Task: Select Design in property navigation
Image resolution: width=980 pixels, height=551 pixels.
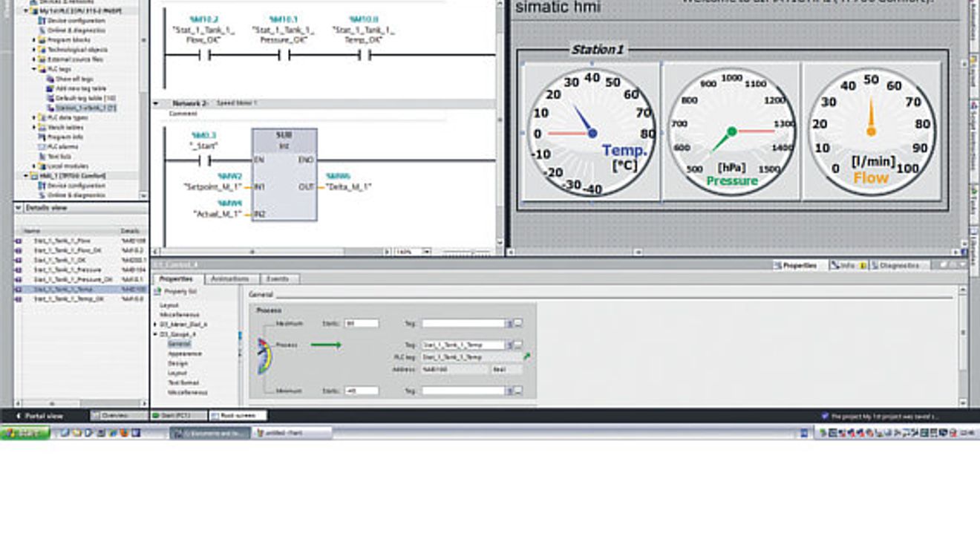Action: [x=177, y=363]
